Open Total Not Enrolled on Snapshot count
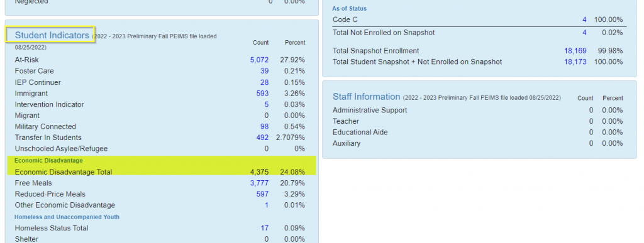 coord(584,33)
